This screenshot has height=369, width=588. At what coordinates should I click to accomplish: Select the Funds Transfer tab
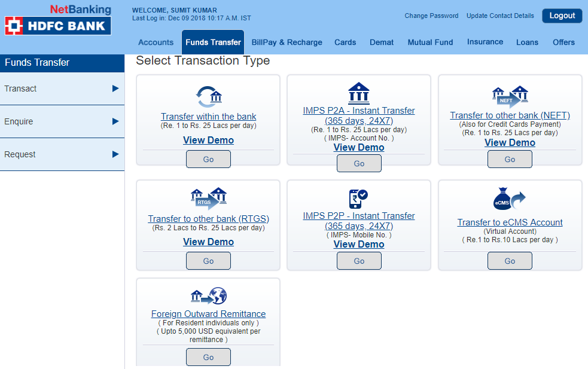pos(213,42)
